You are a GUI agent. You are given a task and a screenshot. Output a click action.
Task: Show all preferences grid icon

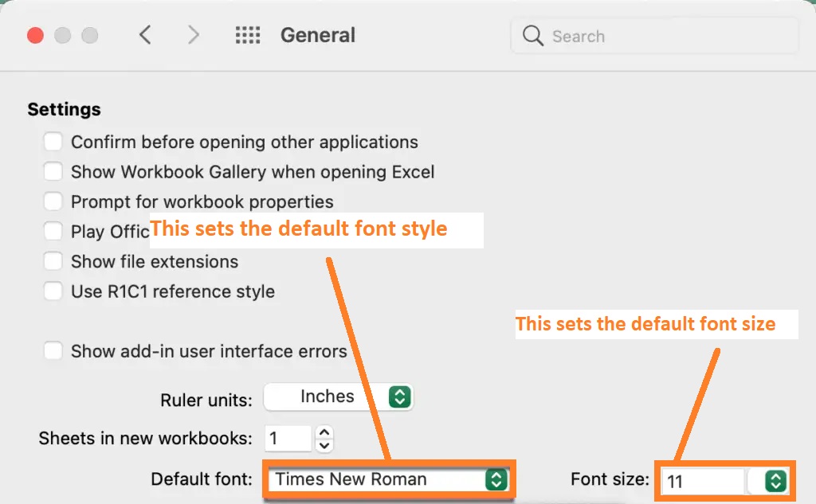click(248, 35)
